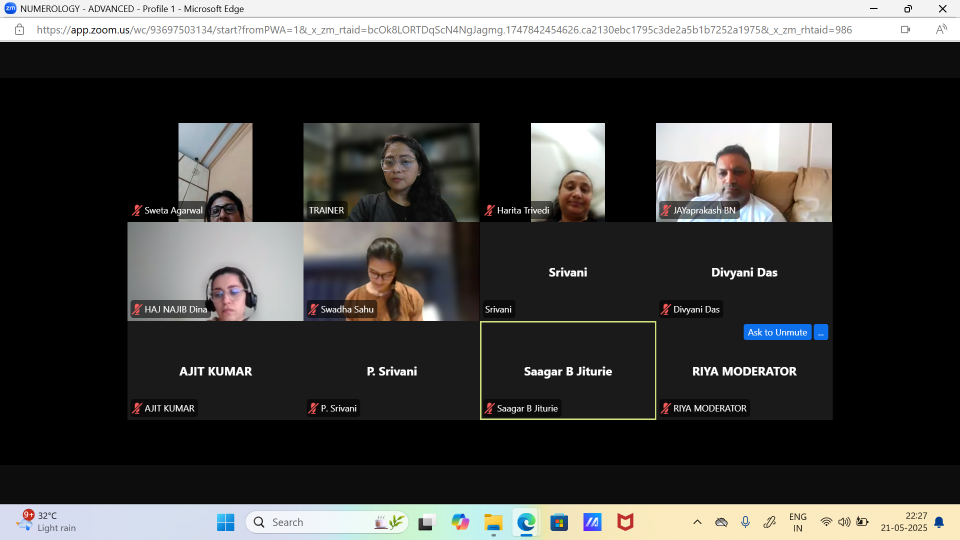This screenshot has height=540, width=960.
Task: Open Microsoft Edge from the taskbar
Action: (526, 522)
